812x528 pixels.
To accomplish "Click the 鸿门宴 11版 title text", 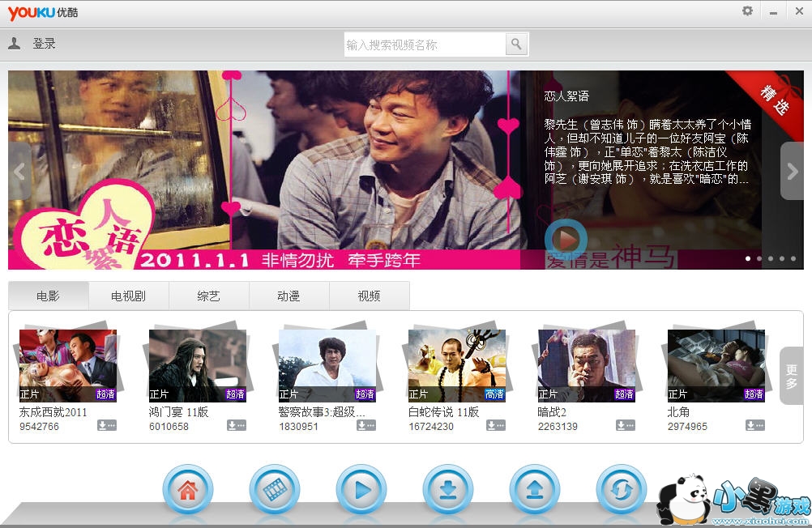I will click(178, 412).
